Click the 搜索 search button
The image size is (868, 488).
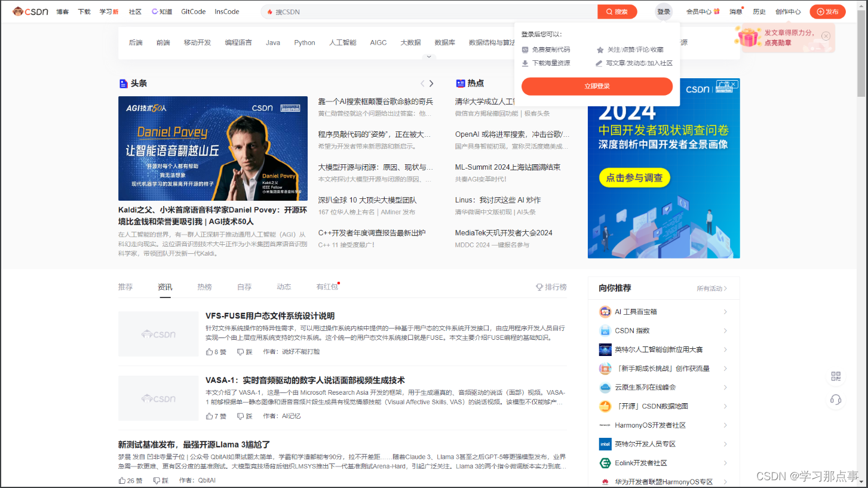[x=617, y=11]
